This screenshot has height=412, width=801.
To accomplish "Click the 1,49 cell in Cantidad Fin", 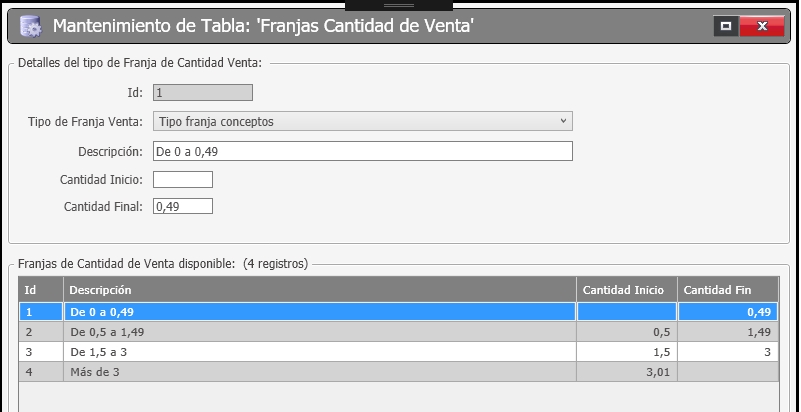I will tap(728, 332).
